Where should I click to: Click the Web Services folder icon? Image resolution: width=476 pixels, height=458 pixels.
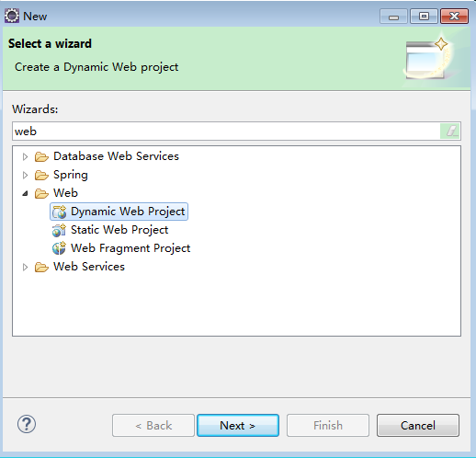41,267
